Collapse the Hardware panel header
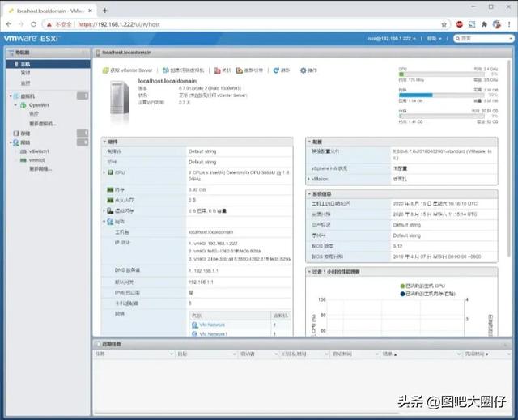 104,142
